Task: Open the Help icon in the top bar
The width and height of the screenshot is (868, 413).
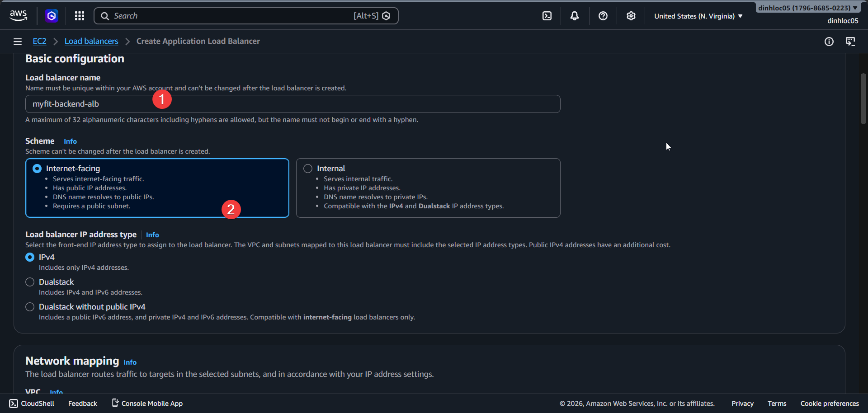Action: pos(603,16)
